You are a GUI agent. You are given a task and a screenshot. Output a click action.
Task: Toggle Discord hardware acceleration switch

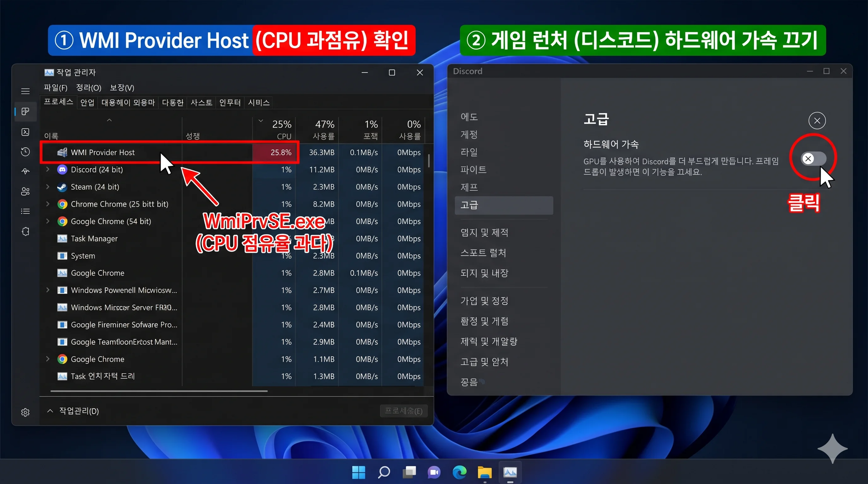click(813, 158)
